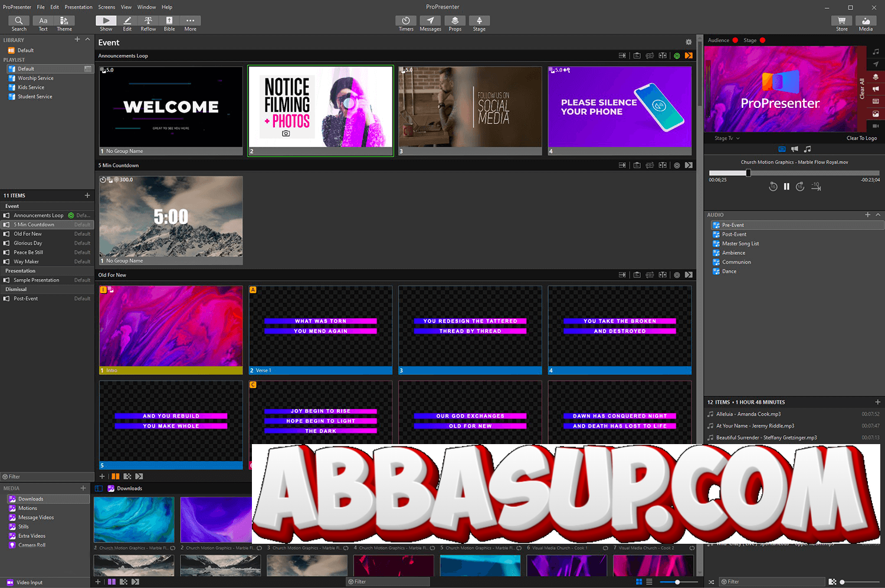This screenshot has width=885, height=588.
Task: Open the Media toolbar button
Action: (866, 24)
